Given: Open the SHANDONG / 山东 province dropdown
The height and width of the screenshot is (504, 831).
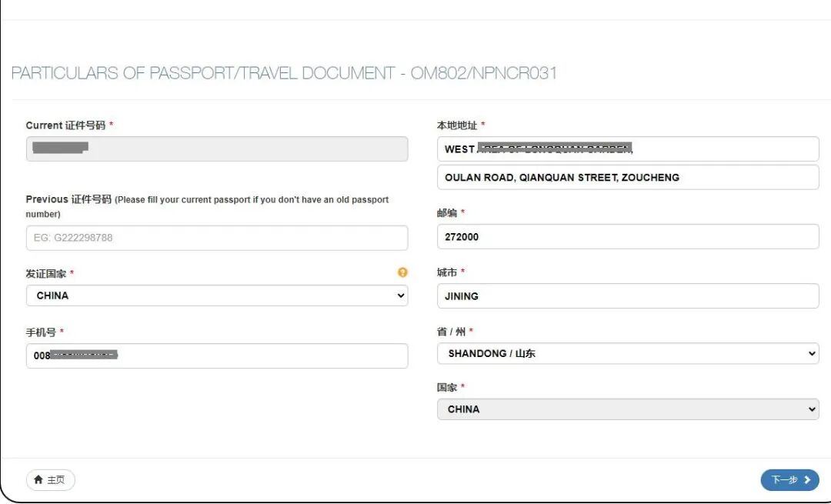Looking at the screenshot, I should coord(628,353).
